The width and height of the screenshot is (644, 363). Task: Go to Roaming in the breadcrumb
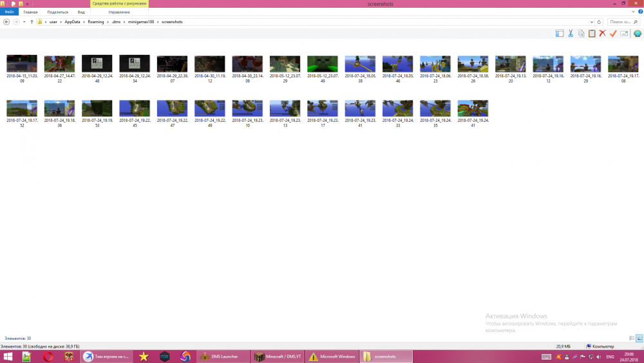(96, 22)
